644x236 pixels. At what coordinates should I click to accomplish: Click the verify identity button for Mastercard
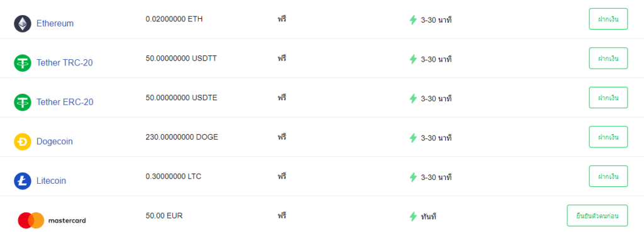597,215
